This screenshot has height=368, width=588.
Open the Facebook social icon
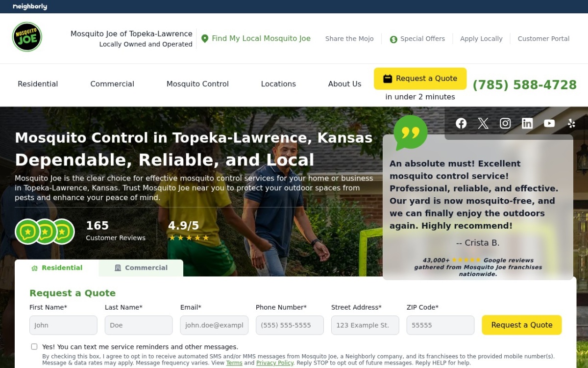461,123
